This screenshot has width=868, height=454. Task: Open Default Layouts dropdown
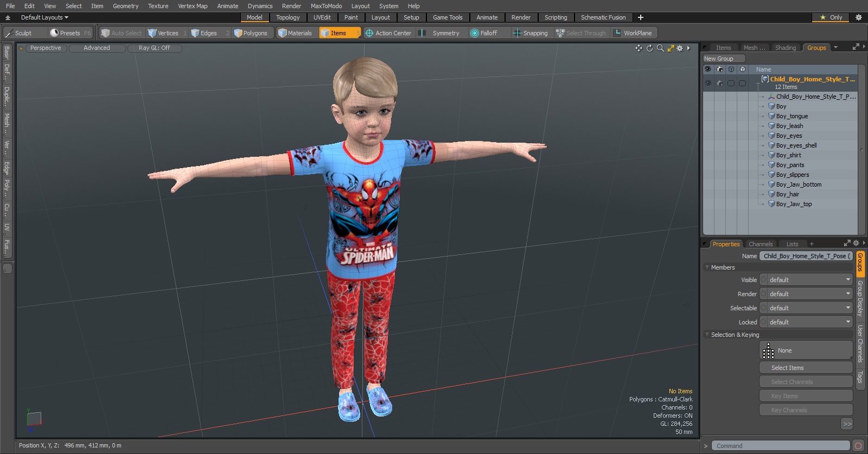44,17
